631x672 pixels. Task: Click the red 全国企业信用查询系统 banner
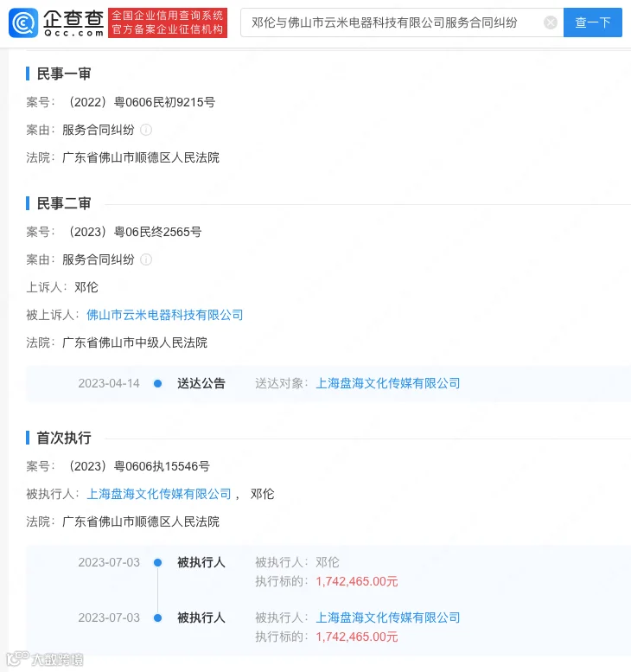168,22
